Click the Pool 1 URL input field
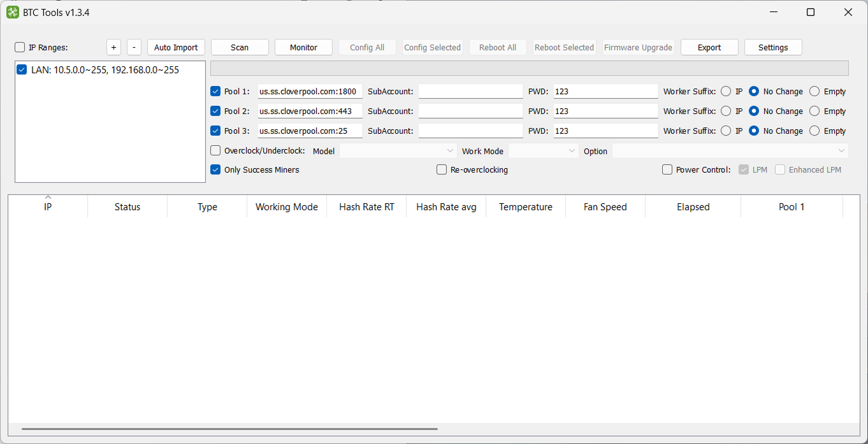Screen dimensions: 868x444 (310, 91)
